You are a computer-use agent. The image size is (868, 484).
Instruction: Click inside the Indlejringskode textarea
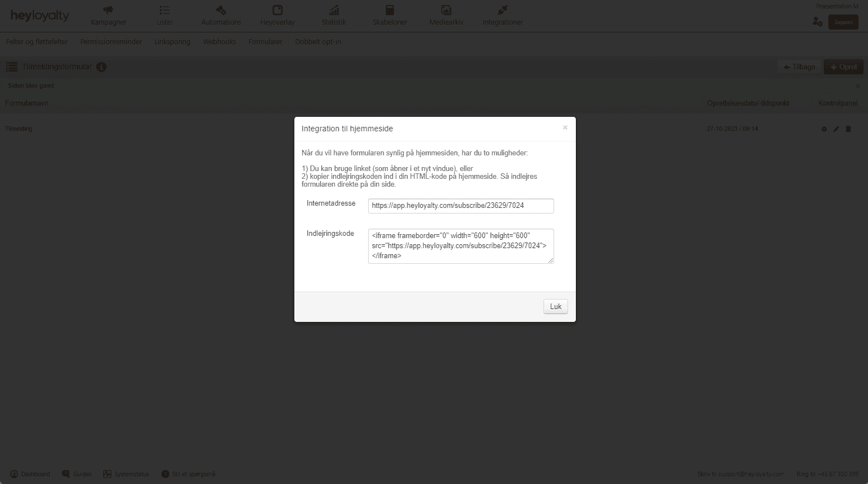pos(460,246)
